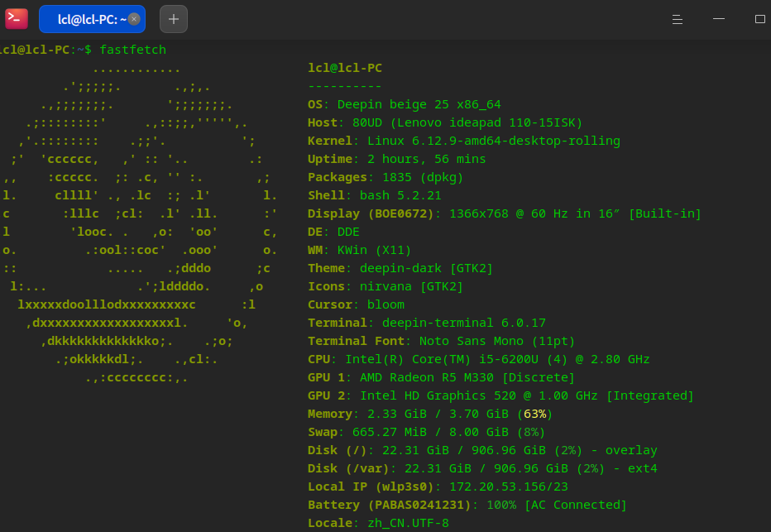The height and width of the screenshot is (532, 771).
Task: Click GPU 2 value "Intel HD Graphics 520"
Action: 438,395
